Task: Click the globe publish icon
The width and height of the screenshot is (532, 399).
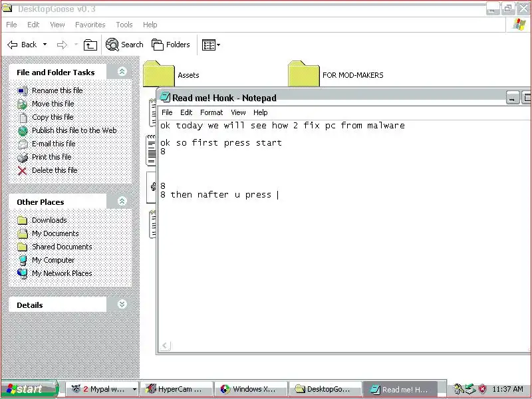Action: [x=23, y=130]
